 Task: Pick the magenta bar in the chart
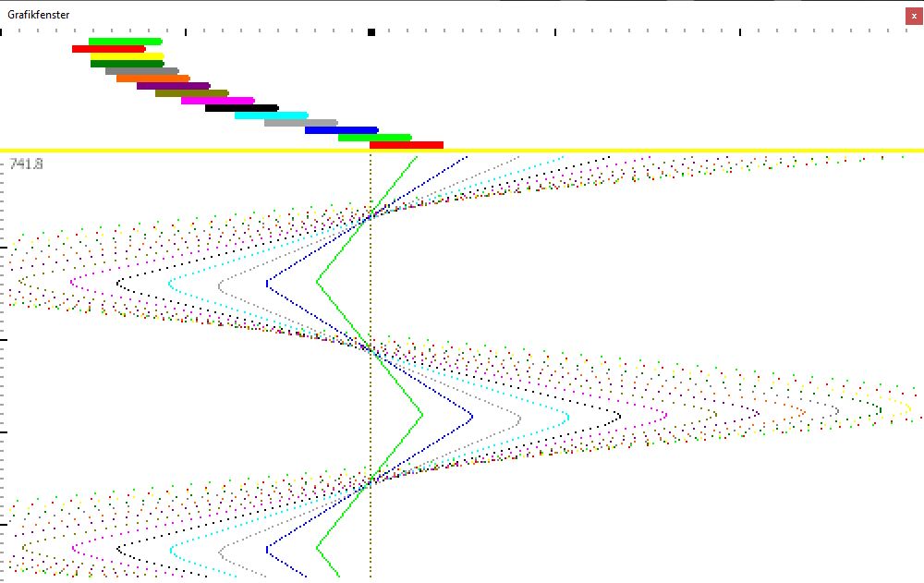(x=217, y=101)
